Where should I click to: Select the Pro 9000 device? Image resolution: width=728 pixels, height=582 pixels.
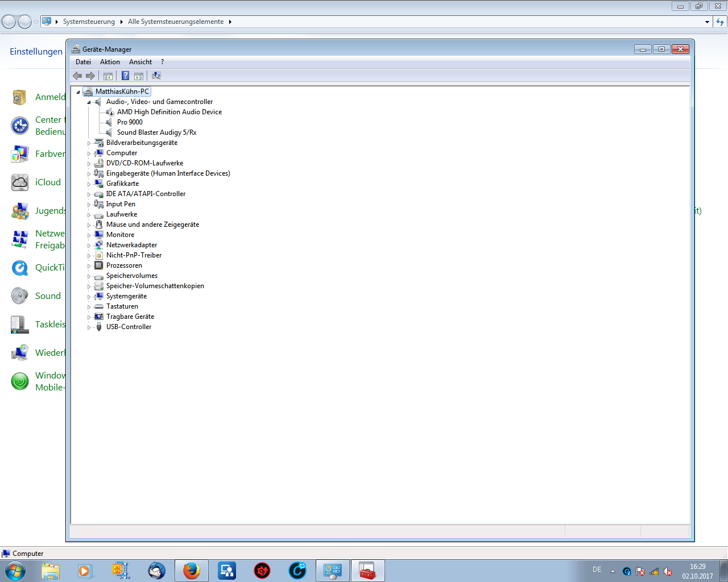[130, 122]
